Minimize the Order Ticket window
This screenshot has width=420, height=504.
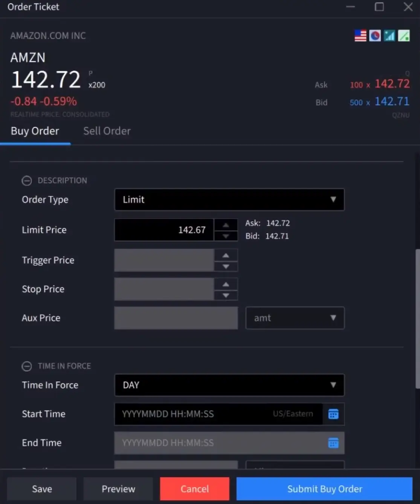(351, 7)
